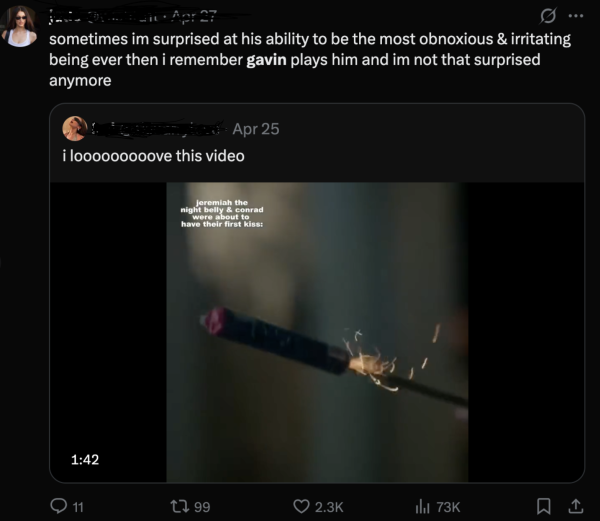600x521 pixels.
Task: Click the 2.3K likes count
Action: 329,507
